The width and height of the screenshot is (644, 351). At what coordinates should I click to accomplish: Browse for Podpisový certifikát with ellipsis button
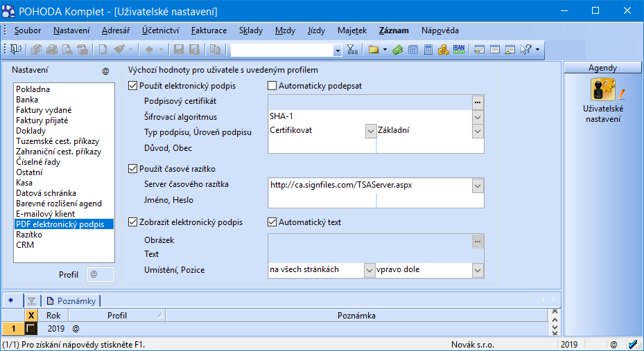pyautogui.click(x=477, y=102)
